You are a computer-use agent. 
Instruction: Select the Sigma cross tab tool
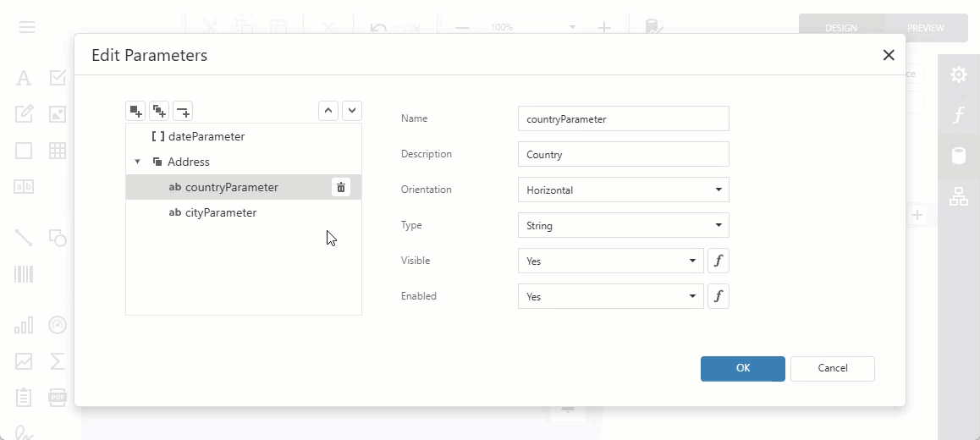[58, 360]
